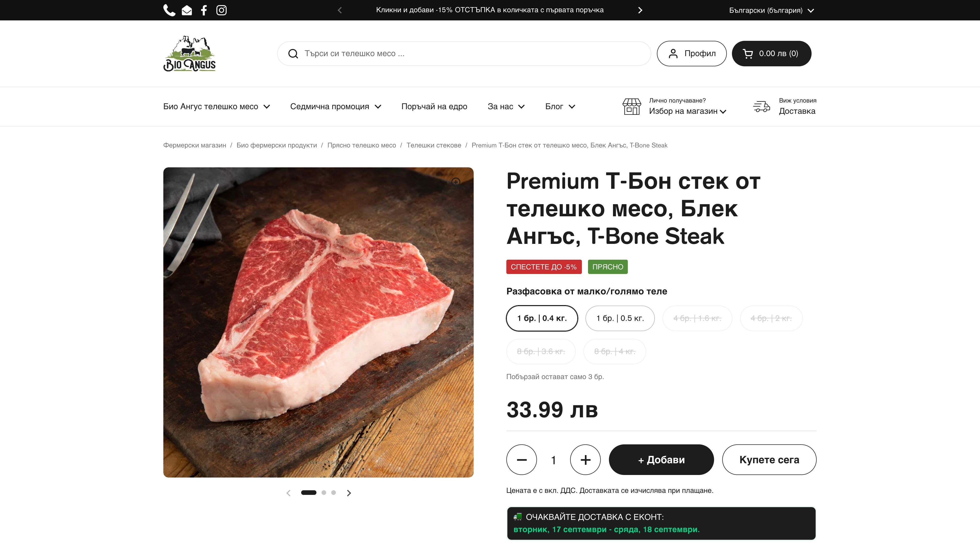Expand the Био Ангус телешко месо menu
The height and width of the screenshot is (551, 980).
(216, 107)
